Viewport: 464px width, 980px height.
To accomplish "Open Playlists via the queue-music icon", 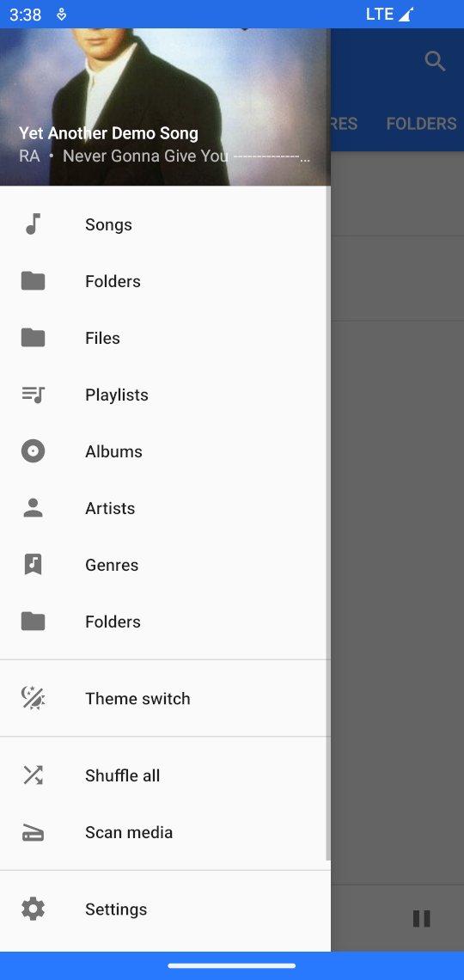I will point(34,395).
